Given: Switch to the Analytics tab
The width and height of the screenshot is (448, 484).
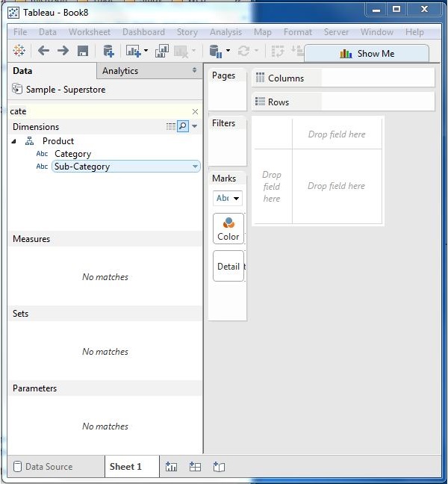Looking at the screenshot, I should (120, 71).
